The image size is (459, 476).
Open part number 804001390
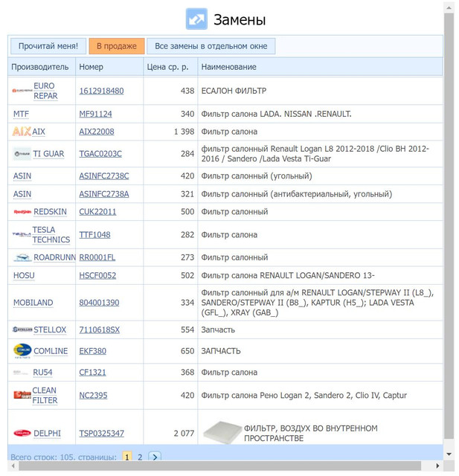point(99,303)
